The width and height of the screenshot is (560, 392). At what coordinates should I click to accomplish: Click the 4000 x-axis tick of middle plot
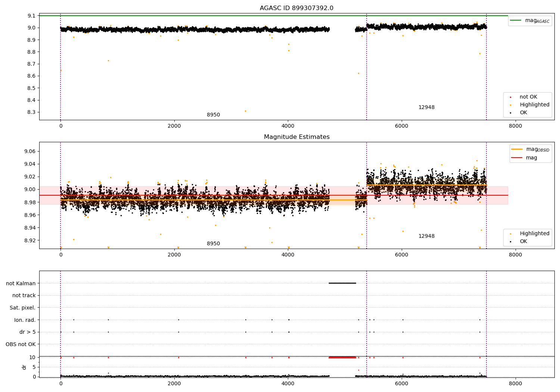point(288,255)
